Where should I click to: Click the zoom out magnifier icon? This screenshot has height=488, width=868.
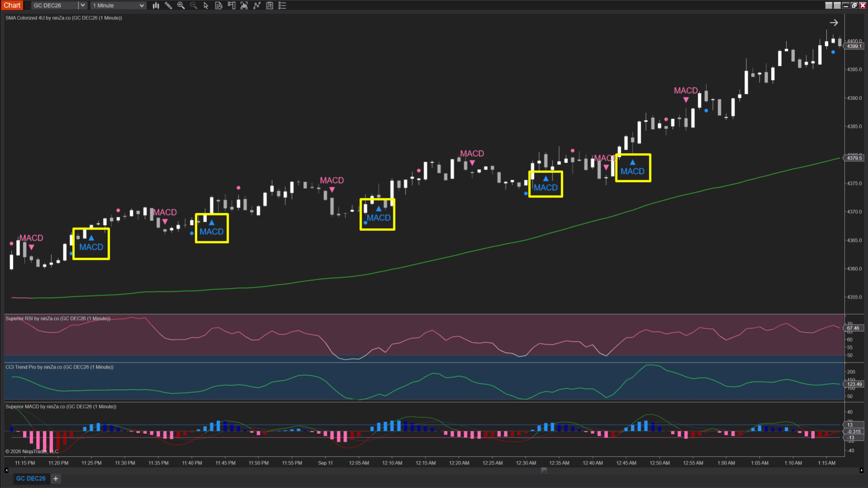(193, 5)
